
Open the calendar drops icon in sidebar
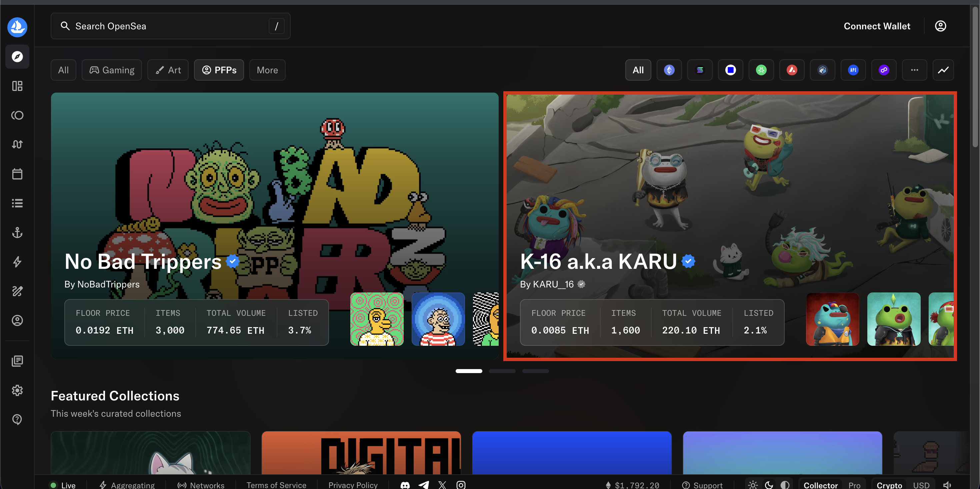[x=17, y=174]
